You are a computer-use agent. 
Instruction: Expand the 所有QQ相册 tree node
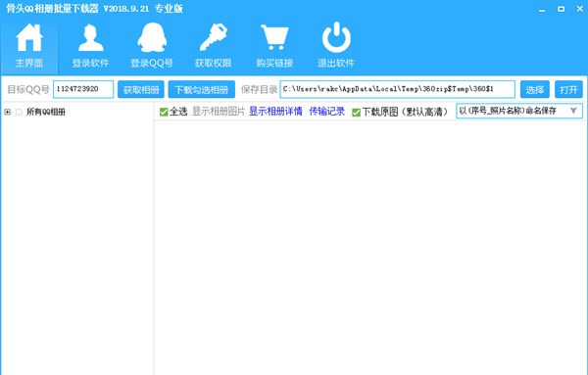(x=7, y=112)
